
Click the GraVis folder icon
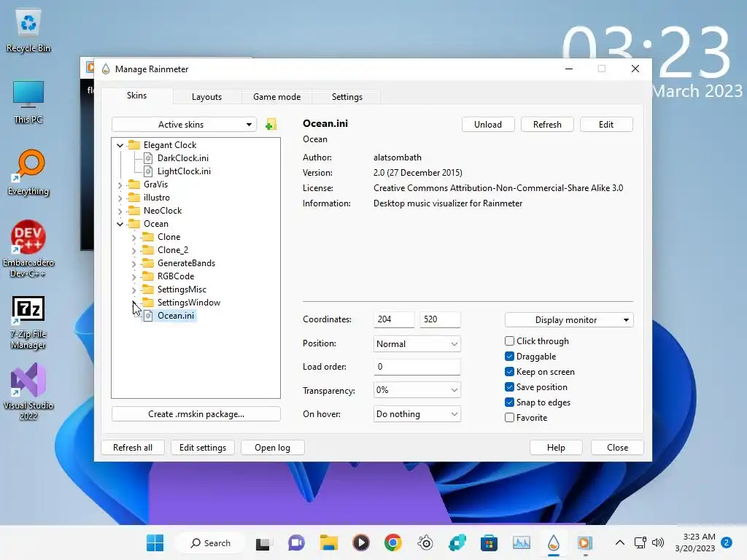134,184
